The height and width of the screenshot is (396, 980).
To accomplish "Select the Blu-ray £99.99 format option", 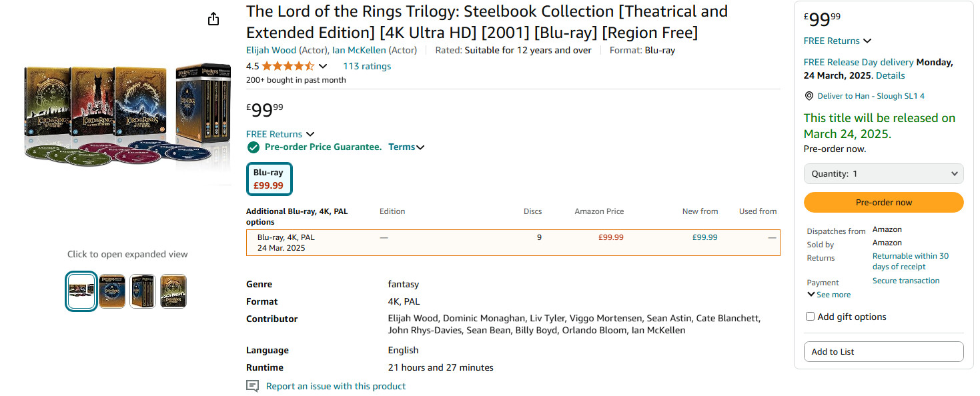I will tap(269, 179).
